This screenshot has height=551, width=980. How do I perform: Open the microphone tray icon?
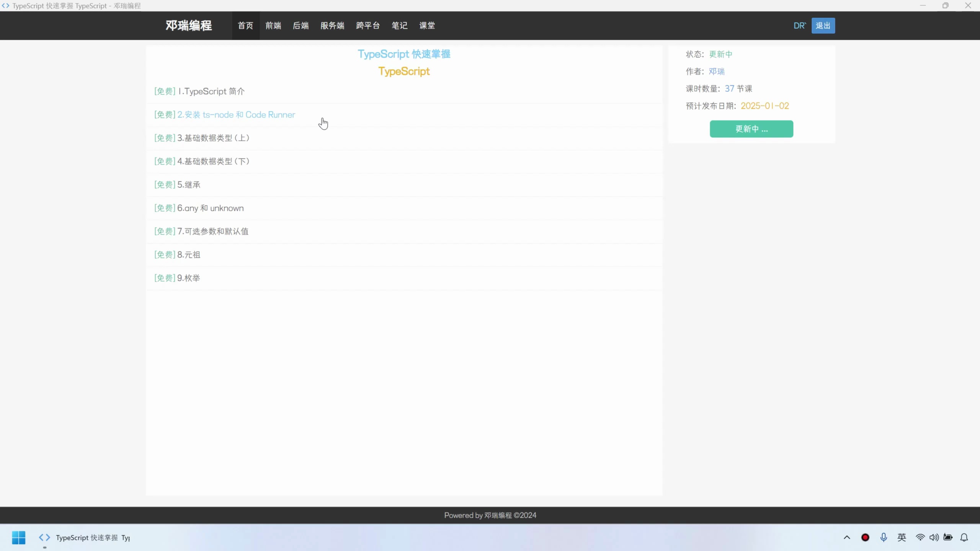(x=884, y=537)
